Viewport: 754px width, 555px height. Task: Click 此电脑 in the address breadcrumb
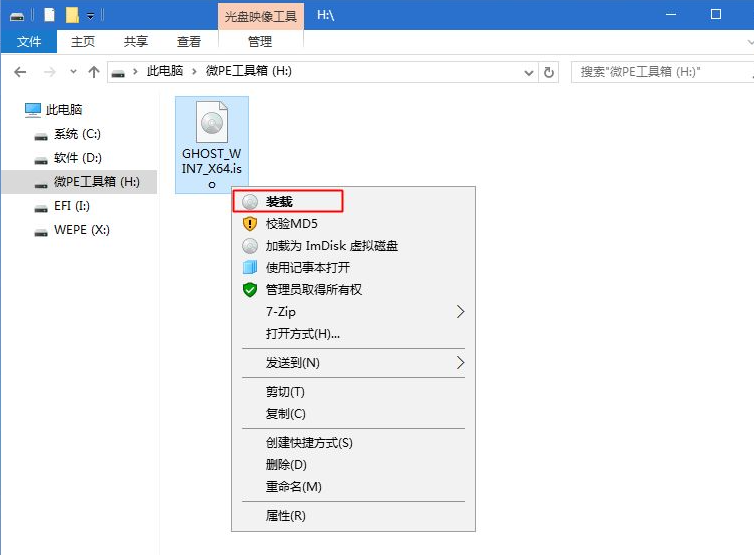[x=164, y=71]
